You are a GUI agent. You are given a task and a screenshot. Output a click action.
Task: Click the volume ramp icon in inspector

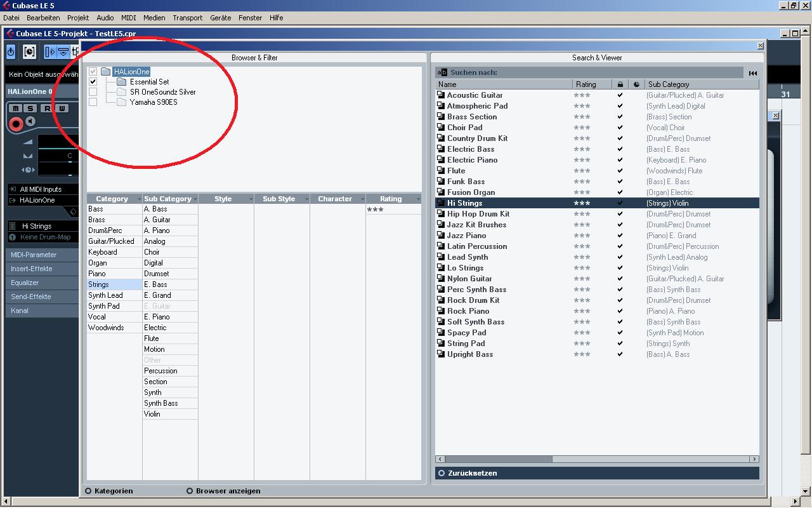pos(28,142)
